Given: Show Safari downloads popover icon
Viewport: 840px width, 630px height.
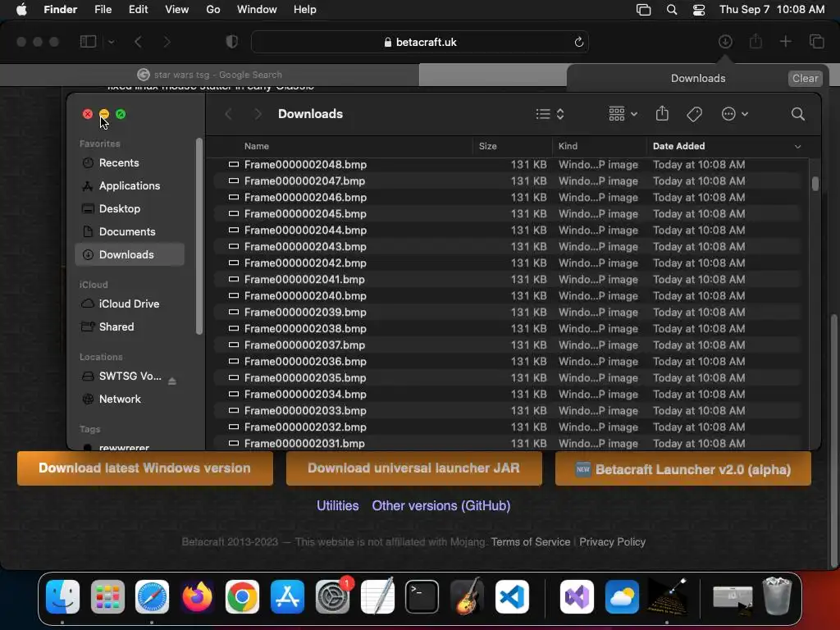Looking at the screenshot, I should pos(725,42).
